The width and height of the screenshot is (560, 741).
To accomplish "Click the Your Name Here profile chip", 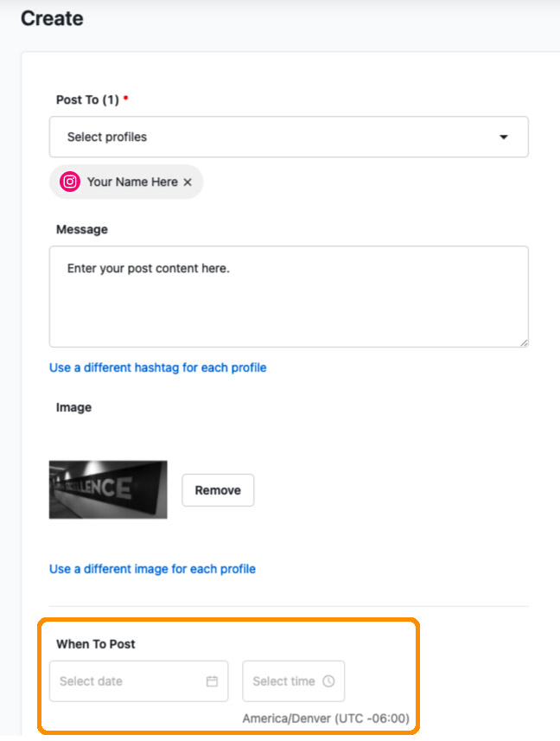I will [126, 182].
